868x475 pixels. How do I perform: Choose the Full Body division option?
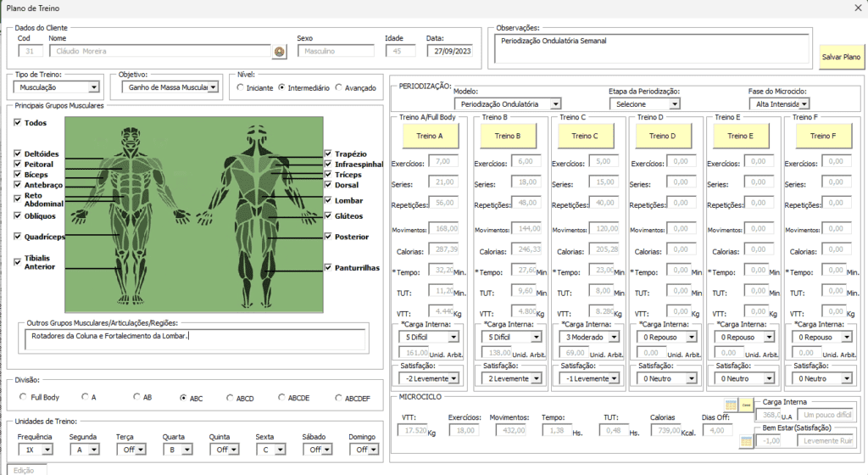tap(23, 397)
